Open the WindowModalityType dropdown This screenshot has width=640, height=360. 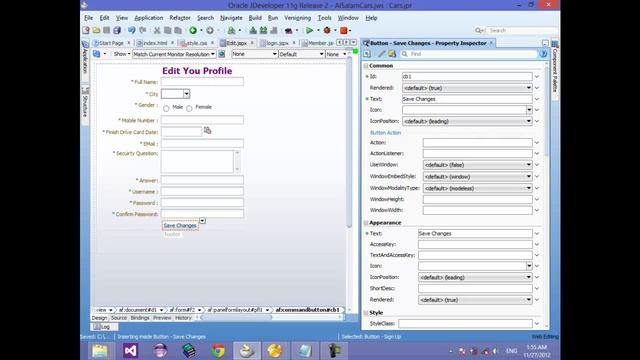click(x=478, y=188)
